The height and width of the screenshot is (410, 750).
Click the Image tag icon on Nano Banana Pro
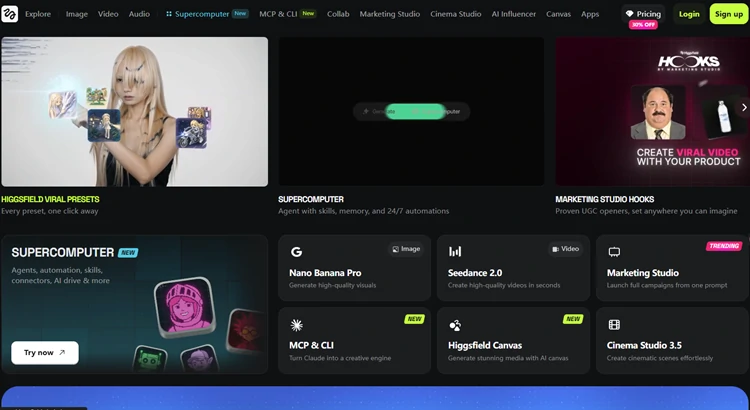pyautogui.click(x=396, y=249)
